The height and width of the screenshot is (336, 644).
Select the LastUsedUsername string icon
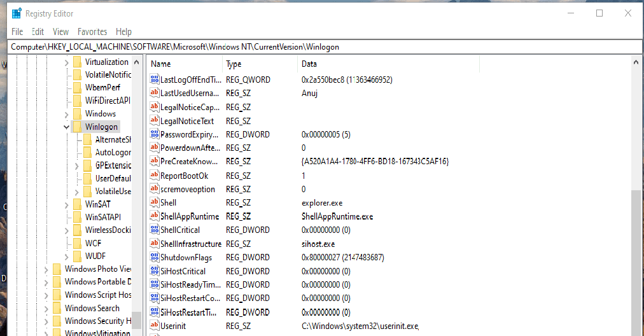click(155, 93)
